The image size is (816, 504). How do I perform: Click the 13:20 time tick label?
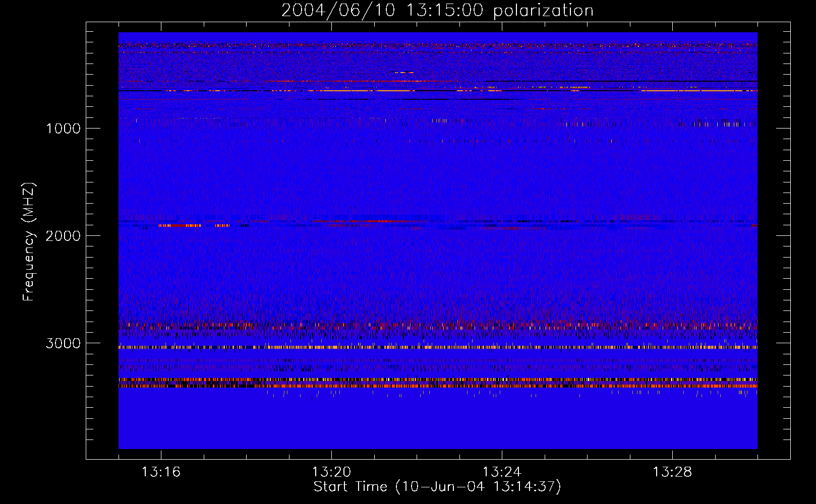pyautogui.click(x=331, y=472)
